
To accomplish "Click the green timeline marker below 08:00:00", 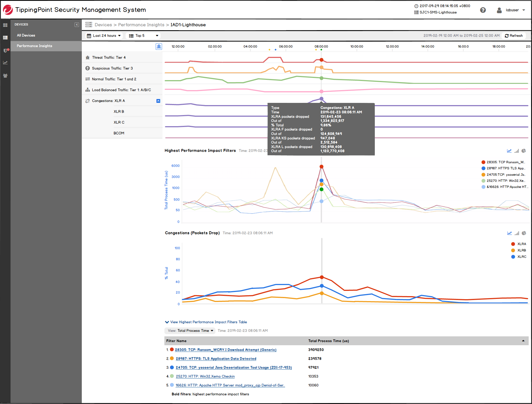I will click(321, 50).
